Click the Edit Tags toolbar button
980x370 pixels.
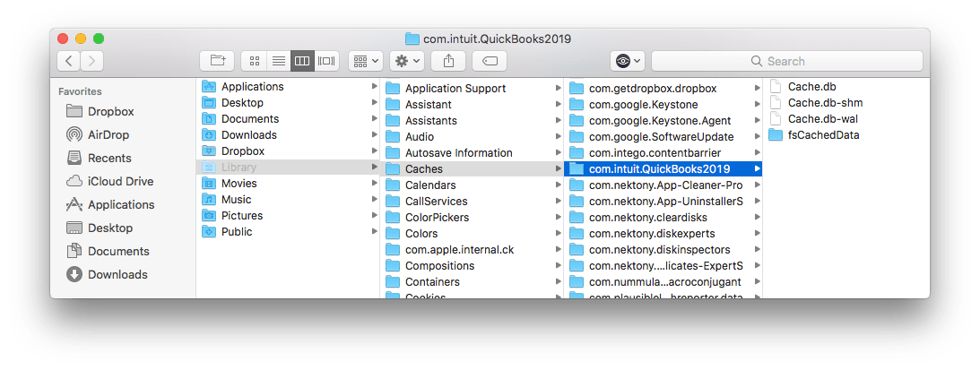pyautogui.click(x=490, y=61)
